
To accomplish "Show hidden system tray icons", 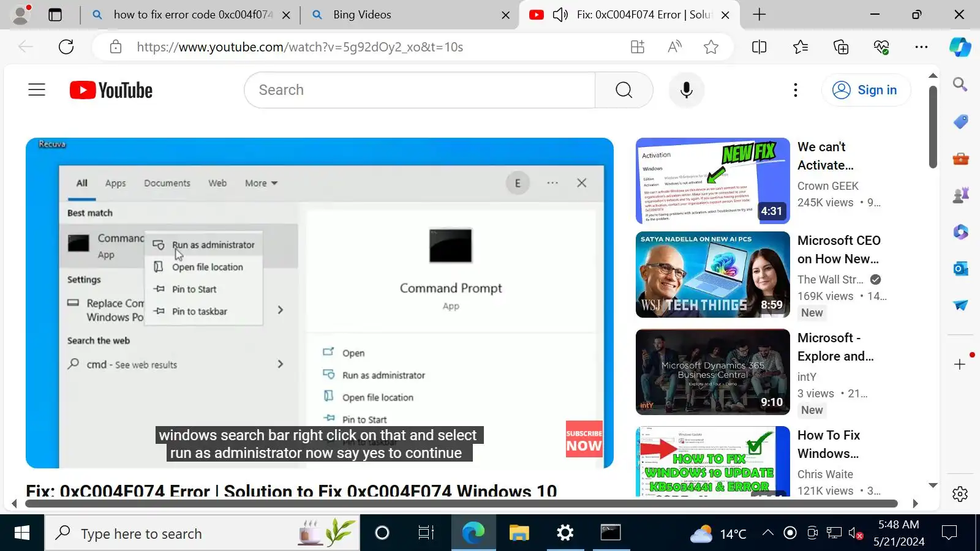I will (767, 533).
